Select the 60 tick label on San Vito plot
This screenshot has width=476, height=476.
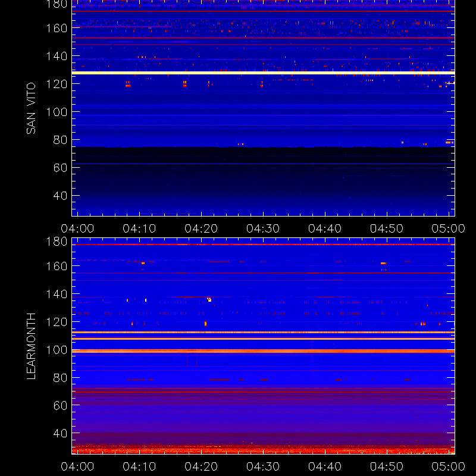[x=60, y=168]
